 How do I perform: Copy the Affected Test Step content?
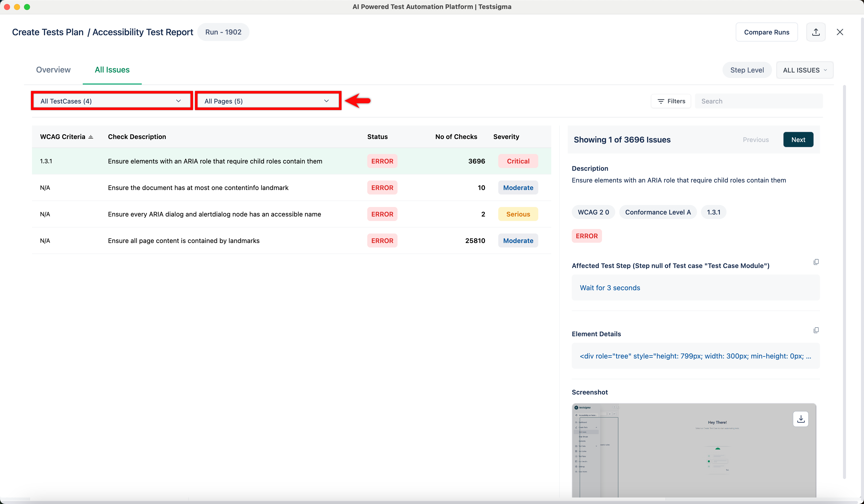[x=816, y=261]
